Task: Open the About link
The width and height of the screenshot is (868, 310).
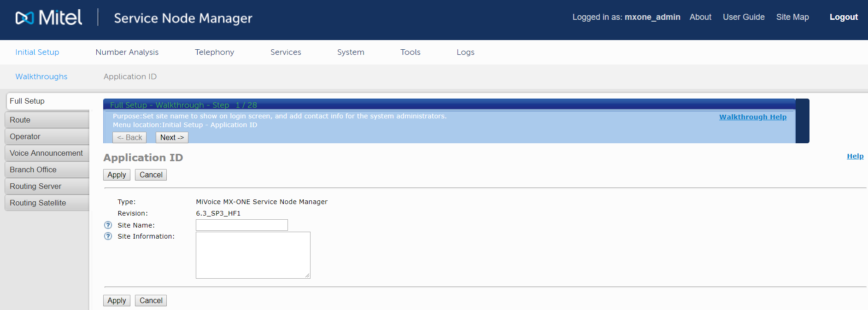Action: 700,17
